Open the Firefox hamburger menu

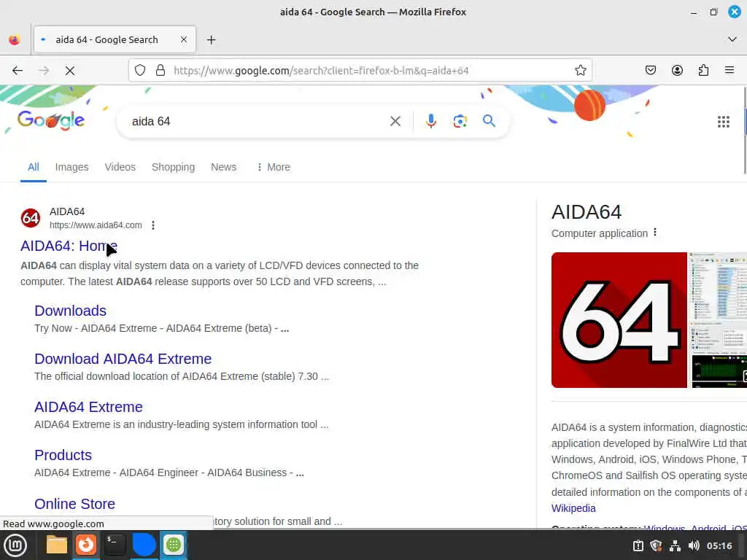click(729, 71)
